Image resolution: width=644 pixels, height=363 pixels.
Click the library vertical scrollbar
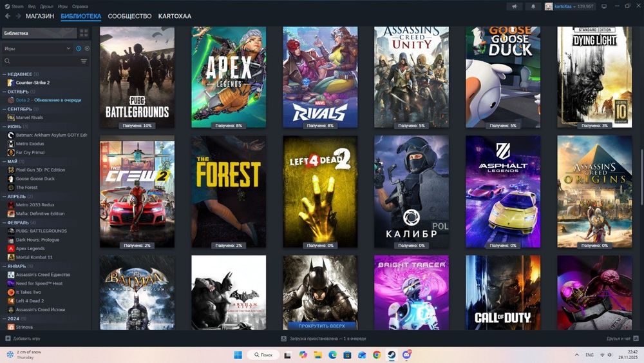click(x=641, y=177)
